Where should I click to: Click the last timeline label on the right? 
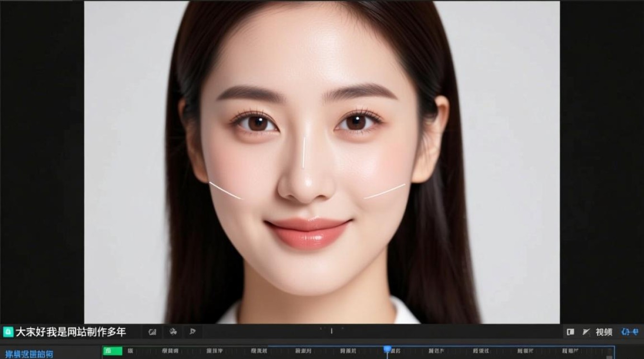pyautogui.click(x=570, y=351)
